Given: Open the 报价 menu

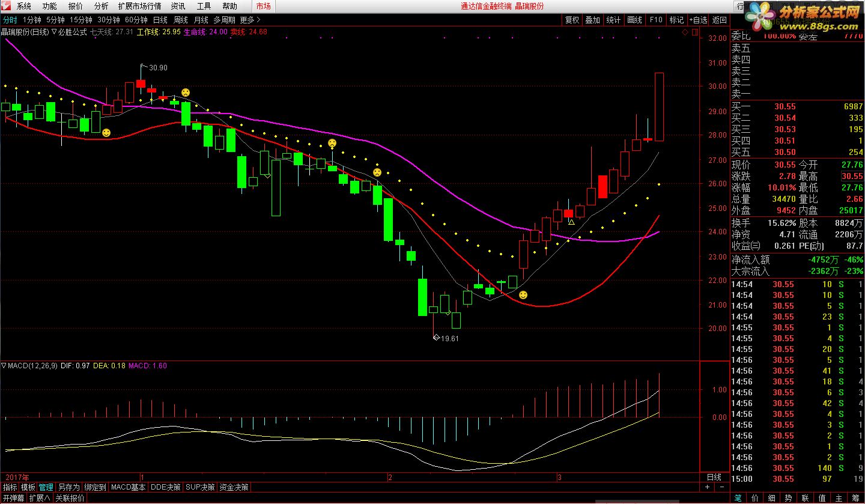Looking at the screenshot, I should pos(76,6).
